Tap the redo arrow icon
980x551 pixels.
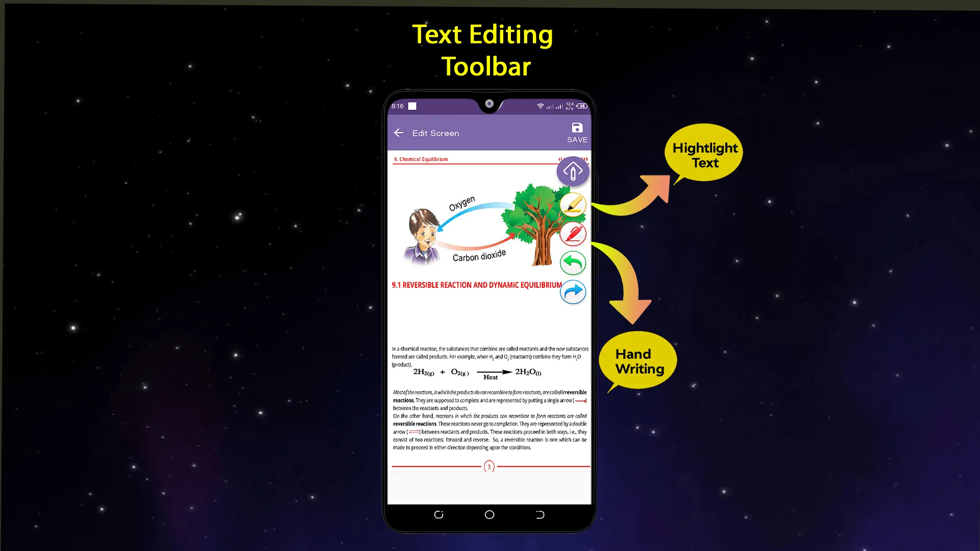click(572, 291)
